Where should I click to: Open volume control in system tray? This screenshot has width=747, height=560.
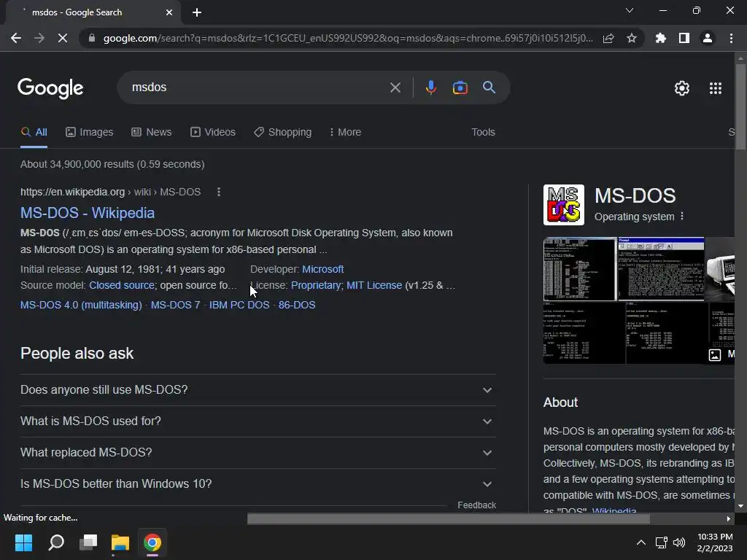click(x=679, y=542)
